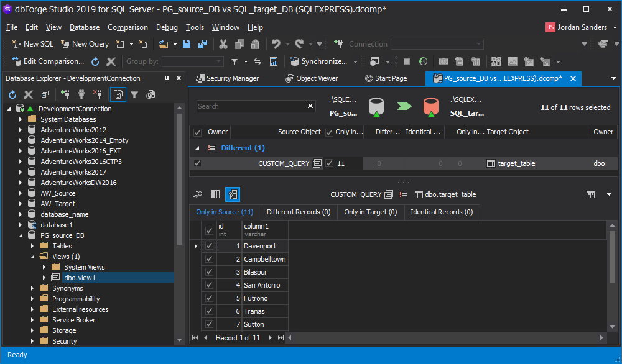Image resolution: width=622 pixels, height=364 pixels.
Task: Switch to the Start Page tab
Action: tap(386, 78)
